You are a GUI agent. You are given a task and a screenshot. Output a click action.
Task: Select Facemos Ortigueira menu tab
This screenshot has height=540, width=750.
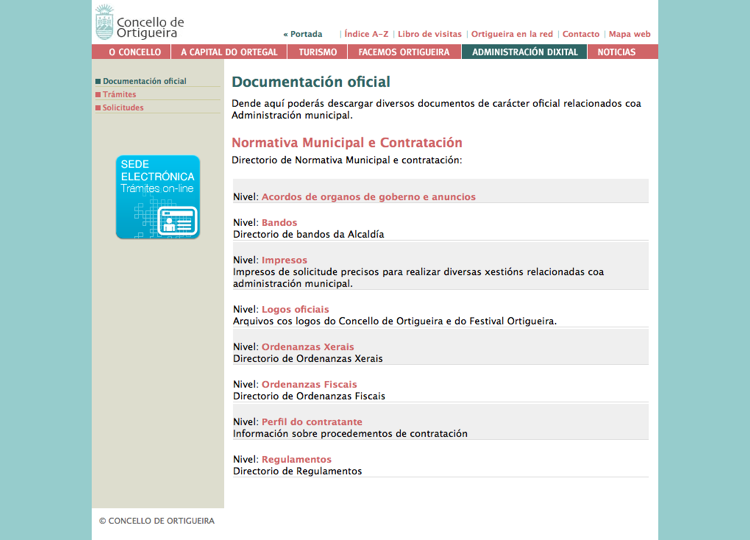(x=404, y=52)
